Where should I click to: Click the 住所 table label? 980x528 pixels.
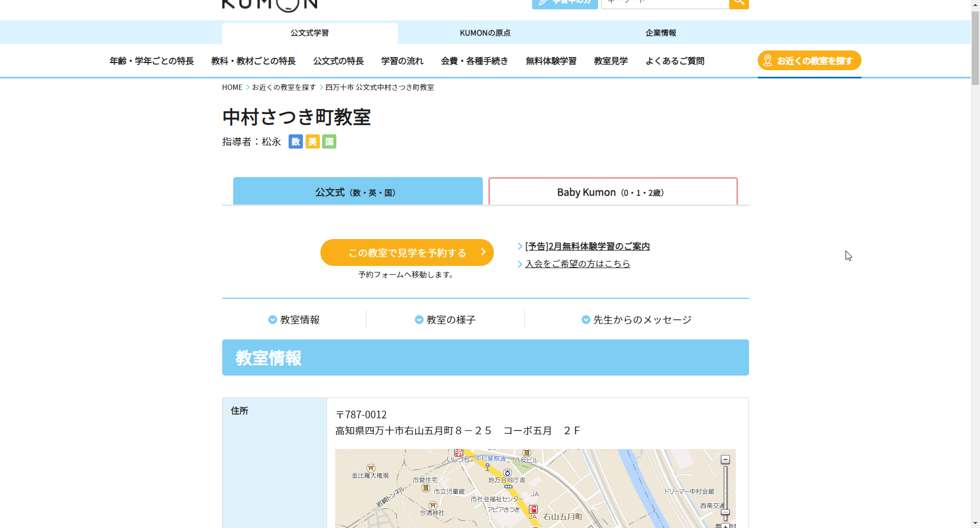pos(240,411)
